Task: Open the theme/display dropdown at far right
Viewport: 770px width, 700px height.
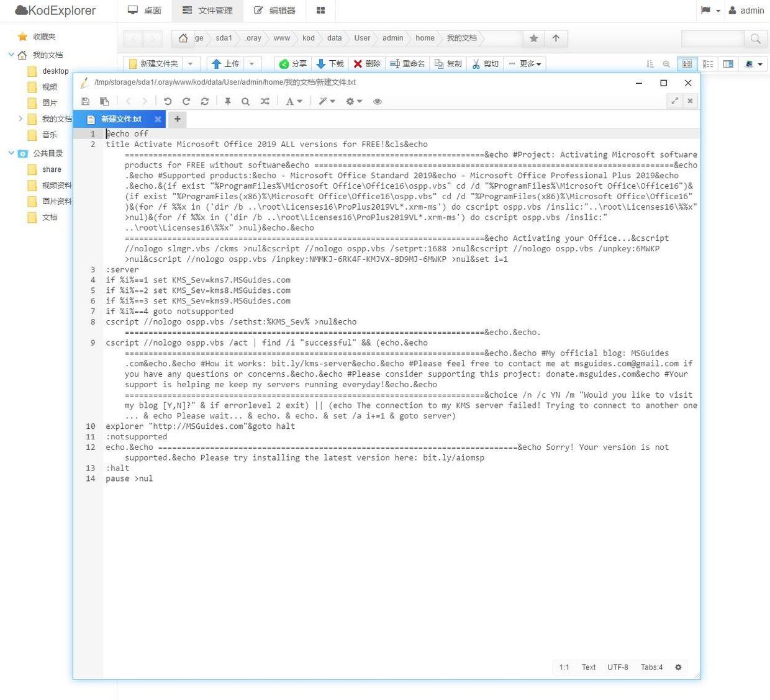Action: tap(753, 64)
